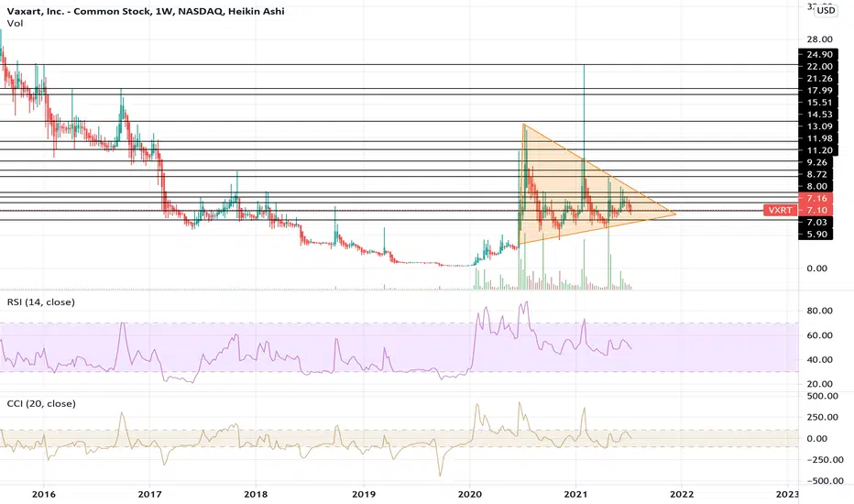Screen dimensions: 854x504
Task: Click the 9.26 price level label
Action: [817, 162]
